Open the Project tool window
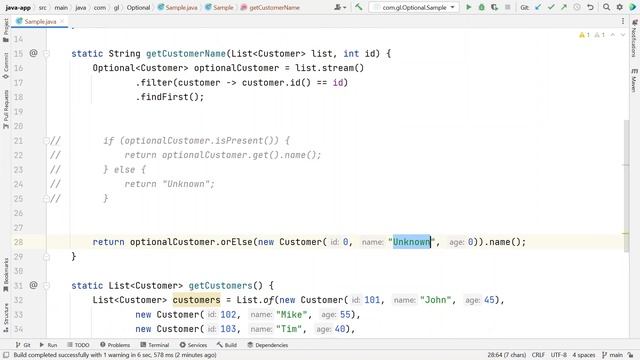The image size is (640, 360). (6, 30)
